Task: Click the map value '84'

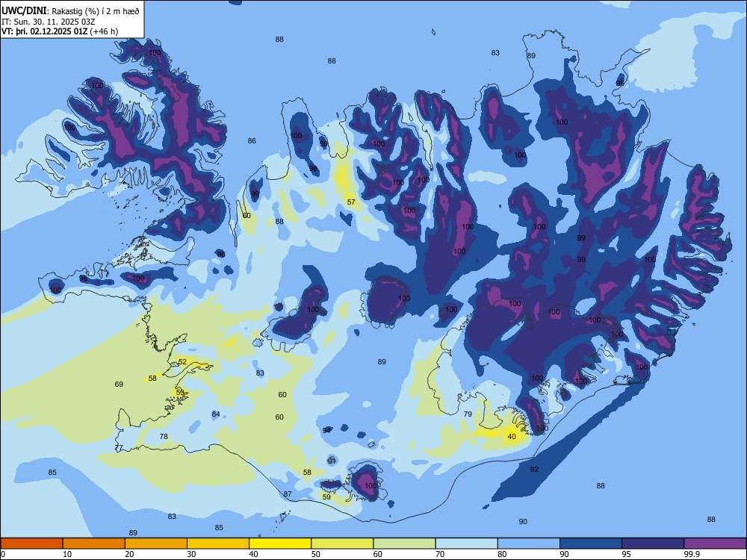Action: click(x=216, y=414)
